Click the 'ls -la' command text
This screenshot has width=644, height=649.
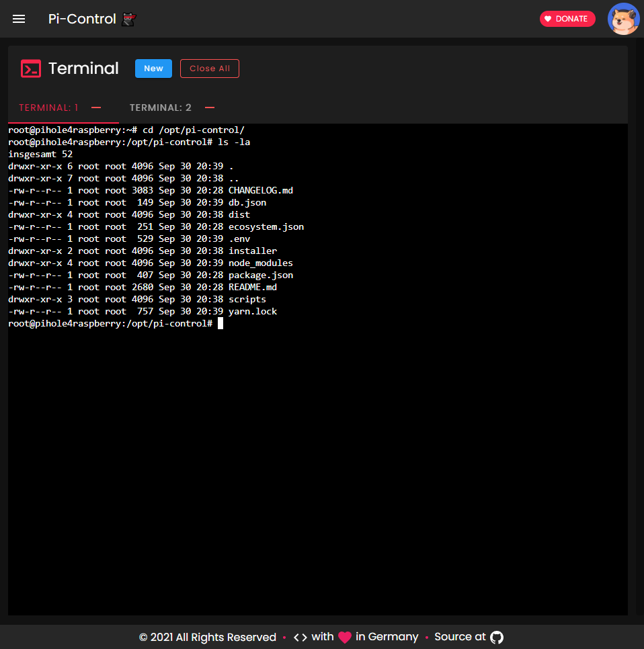pyautogui.click(x=234, y=142)
